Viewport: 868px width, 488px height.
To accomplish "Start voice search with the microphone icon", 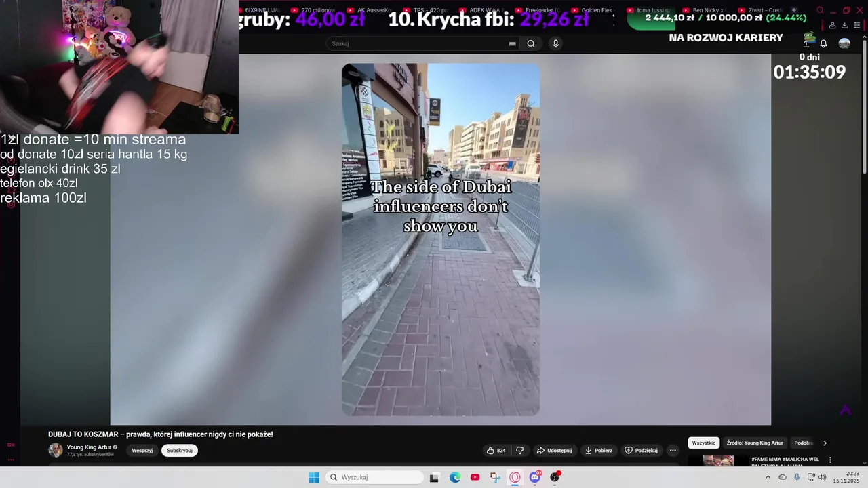I will click(x=555, y=43).
